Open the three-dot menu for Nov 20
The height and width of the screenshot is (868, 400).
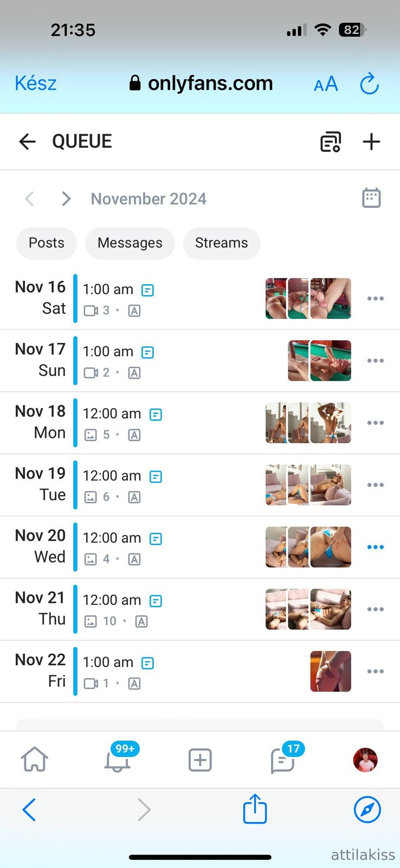click(x=375, y=547)
